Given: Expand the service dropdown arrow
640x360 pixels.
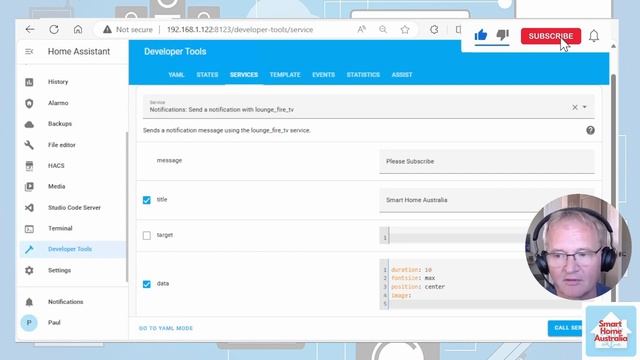Looking at the screenshot, I should coord(585,107).
